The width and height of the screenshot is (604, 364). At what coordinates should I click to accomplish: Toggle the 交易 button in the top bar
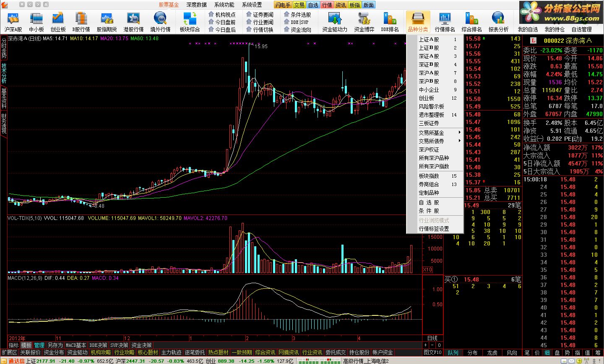tap(299, 5)
